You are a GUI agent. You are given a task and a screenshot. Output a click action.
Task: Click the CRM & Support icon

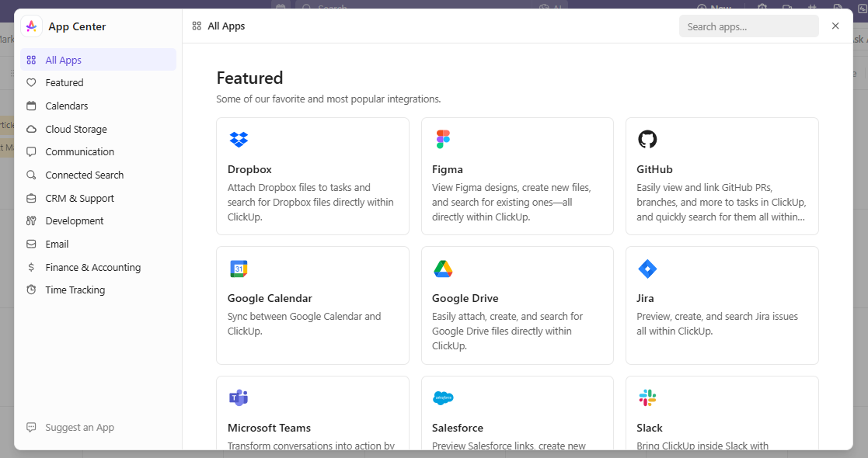point(31,198)
